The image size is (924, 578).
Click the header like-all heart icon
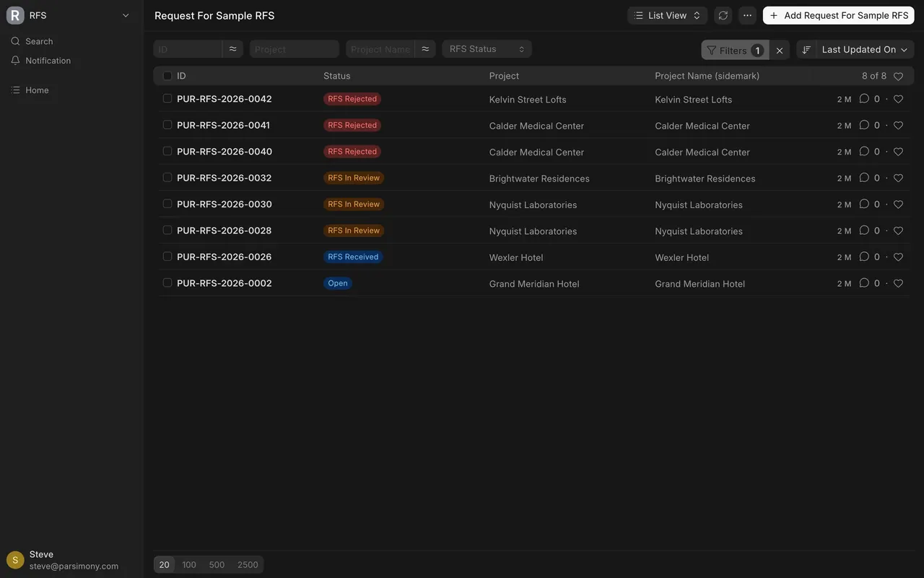point(898,77)
